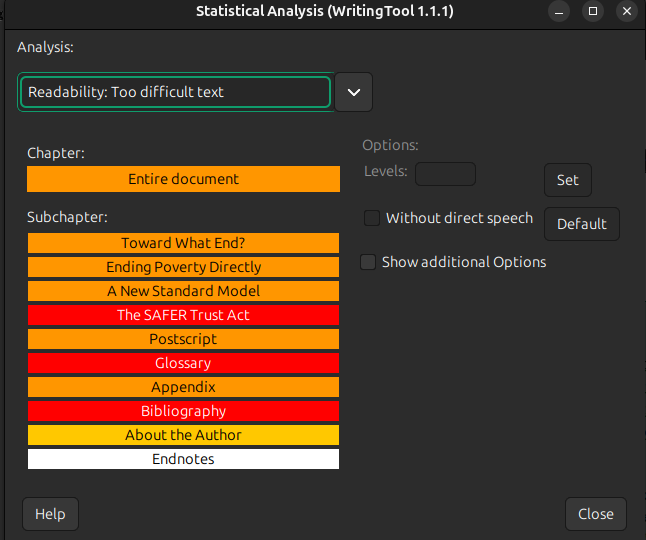Enable the Without direct speech checkbox
646x540 pixels.
coord(372,218)
